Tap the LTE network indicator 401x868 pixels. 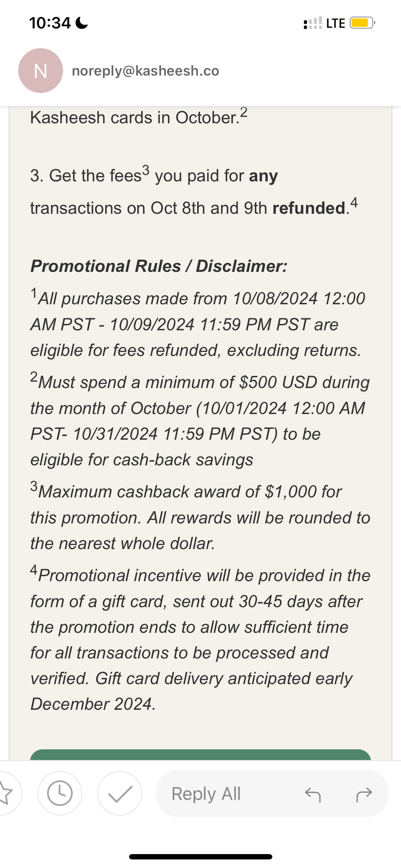tap(335, 24)
